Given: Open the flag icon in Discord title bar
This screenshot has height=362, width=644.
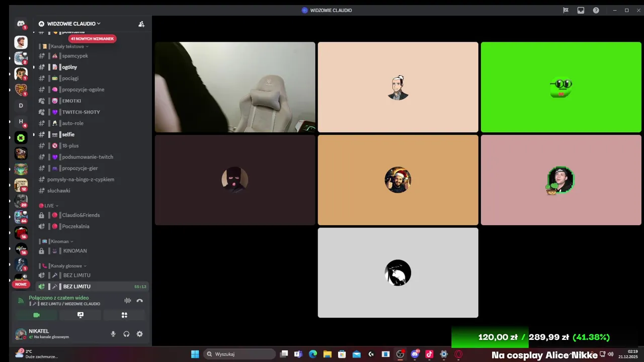Looking at the screenshot, I should pos(566,10).
